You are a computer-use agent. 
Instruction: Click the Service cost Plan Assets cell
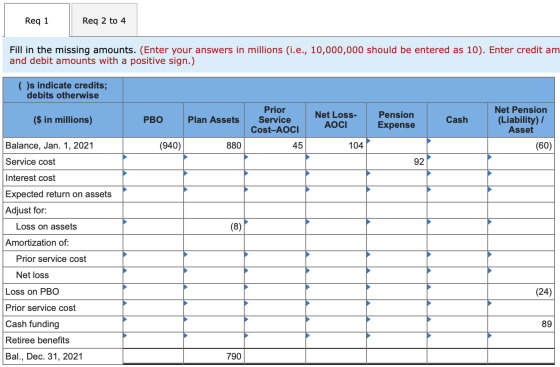(214, 162)
